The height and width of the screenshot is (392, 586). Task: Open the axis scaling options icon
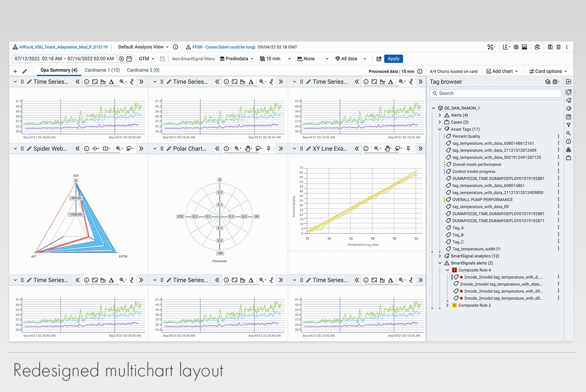tap(506, 47)
